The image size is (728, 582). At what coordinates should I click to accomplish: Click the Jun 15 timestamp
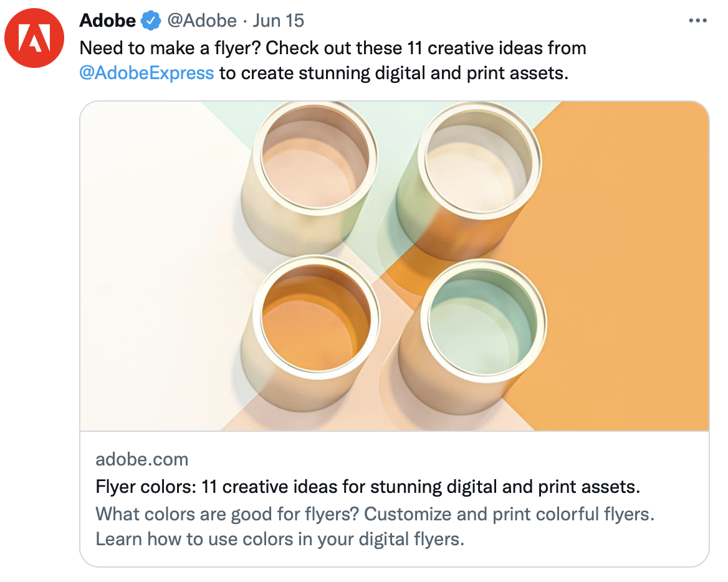click(x=278, y=20)
